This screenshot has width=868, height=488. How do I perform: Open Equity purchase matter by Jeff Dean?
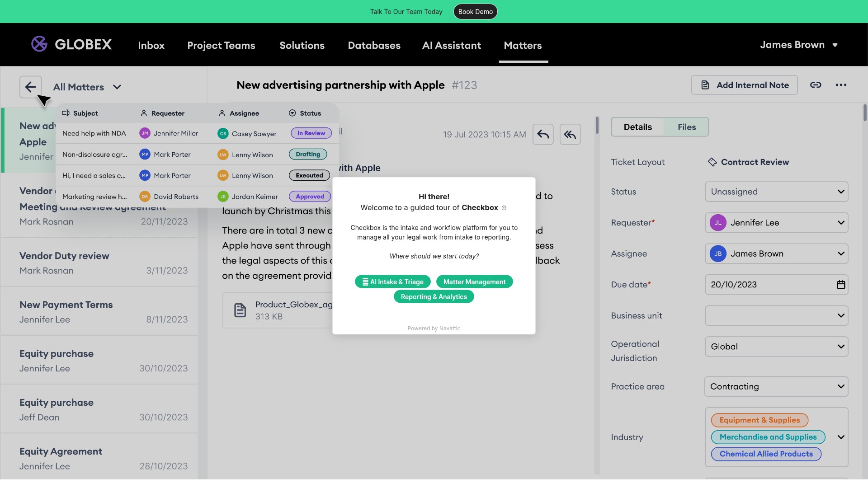(99, 409)
